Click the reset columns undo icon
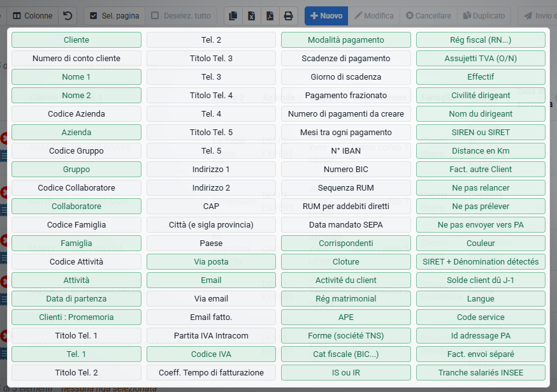The width and height of the screenshot is (557, 392). [68, 16]
